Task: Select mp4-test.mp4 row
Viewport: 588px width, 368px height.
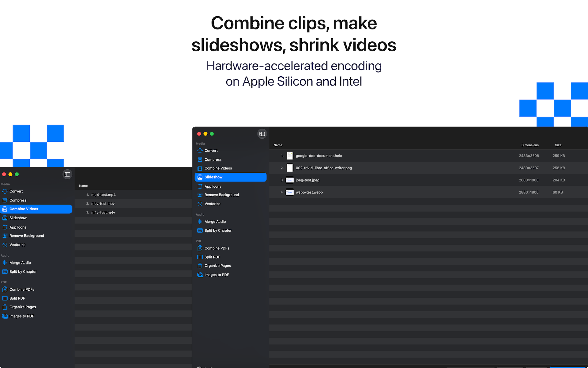Action: click(x=133, y=195)
